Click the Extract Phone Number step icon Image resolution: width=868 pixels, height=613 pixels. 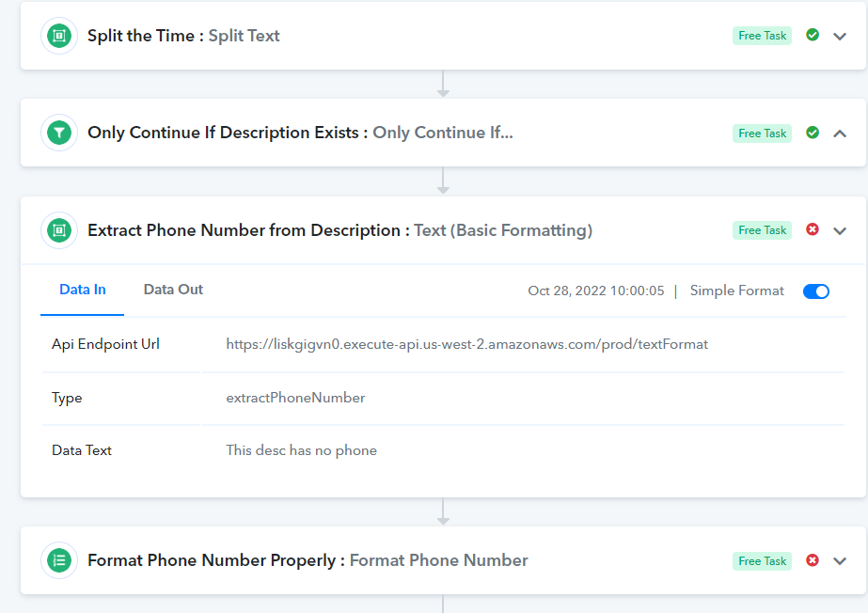point(59,230)
